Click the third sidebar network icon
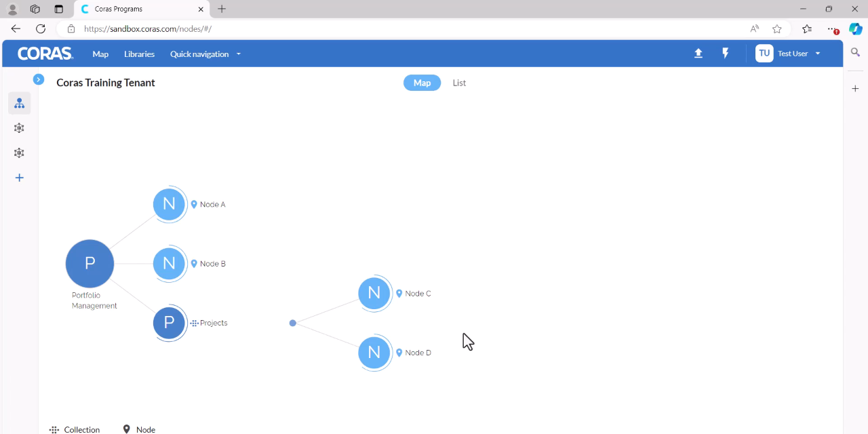This screenshot has height=434, width=868. [x=19, y=153]
